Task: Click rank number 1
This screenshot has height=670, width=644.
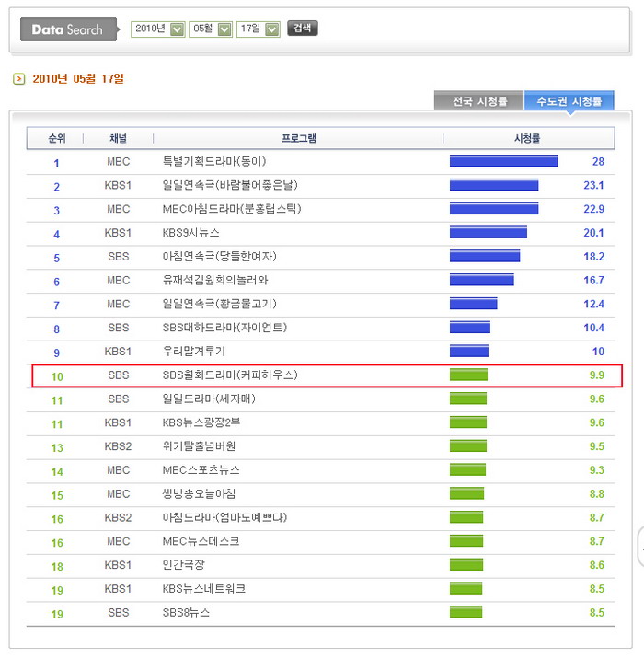Action: tap(56, 163)
